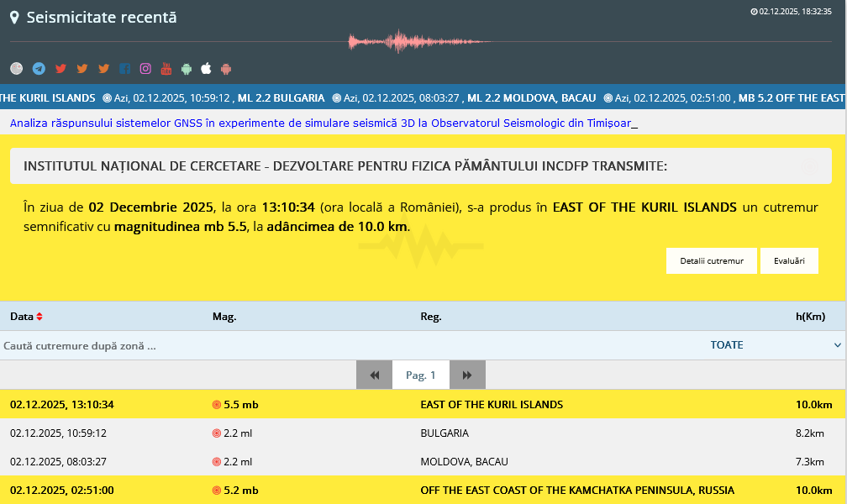The image size is (847, 504).
Task: Click the Apple app icon
Action: (x=206, y=69)
